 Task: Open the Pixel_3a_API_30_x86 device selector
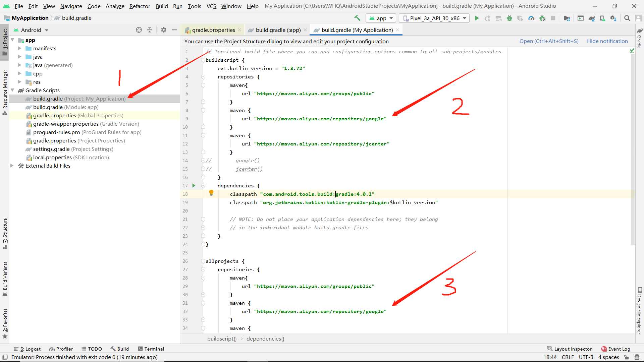click(x=434, y=18)
